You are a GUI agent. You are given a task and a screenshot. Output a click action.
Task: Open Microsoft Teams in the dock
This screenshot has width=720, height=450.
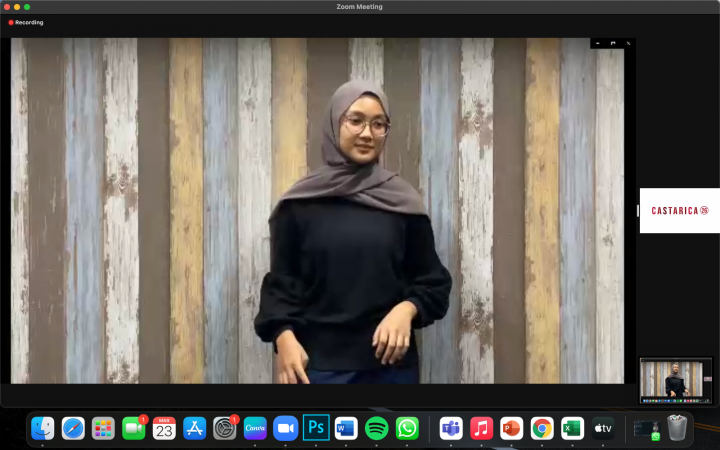451,429
